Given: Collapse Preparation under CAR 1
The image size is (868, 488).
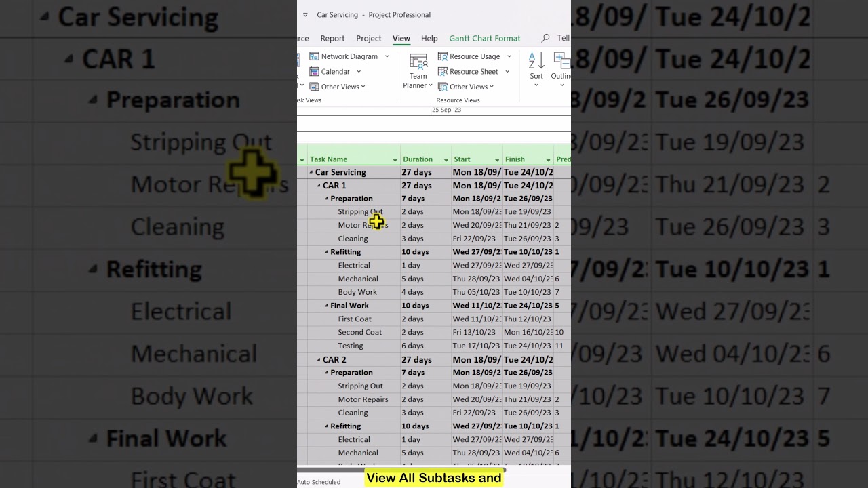Looking at the screenshot, I should (326, 199).
